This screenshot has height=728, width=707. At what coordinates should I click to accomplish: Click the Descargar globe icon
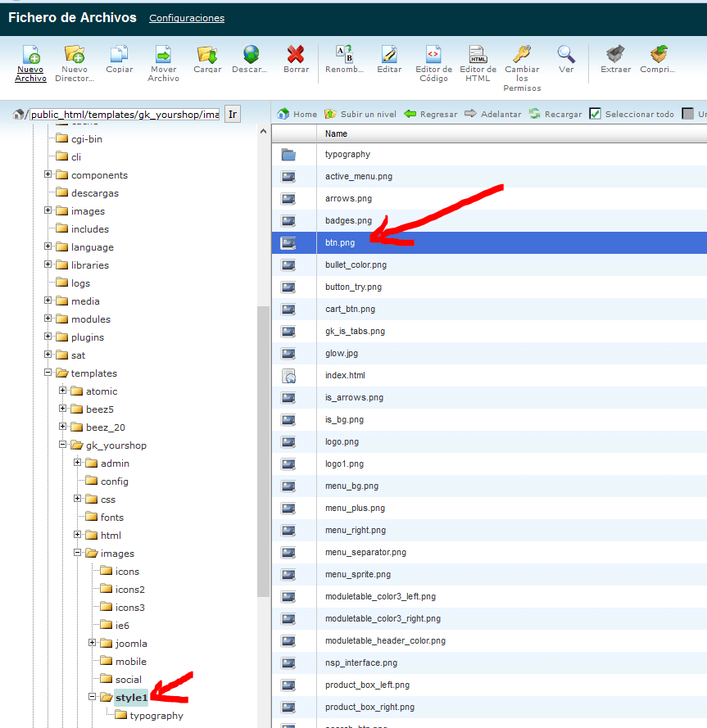pyautogui.click(x=252, y=54)
